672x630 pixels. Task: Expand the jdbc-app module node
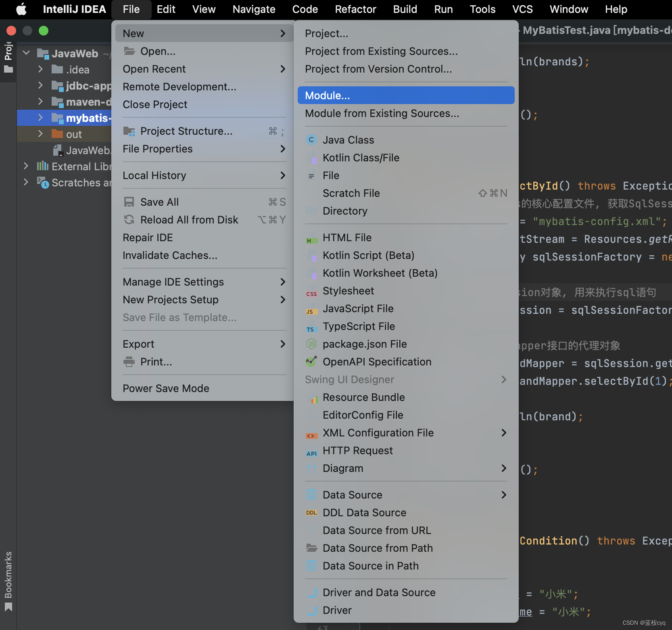[40, 86]
